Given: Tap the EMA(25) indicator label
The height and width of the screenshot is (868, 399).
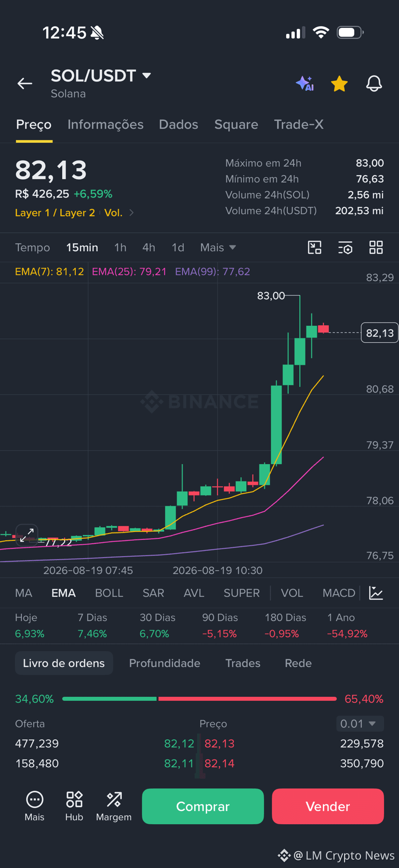Looking at the screenshot, I should coord(129,271).
